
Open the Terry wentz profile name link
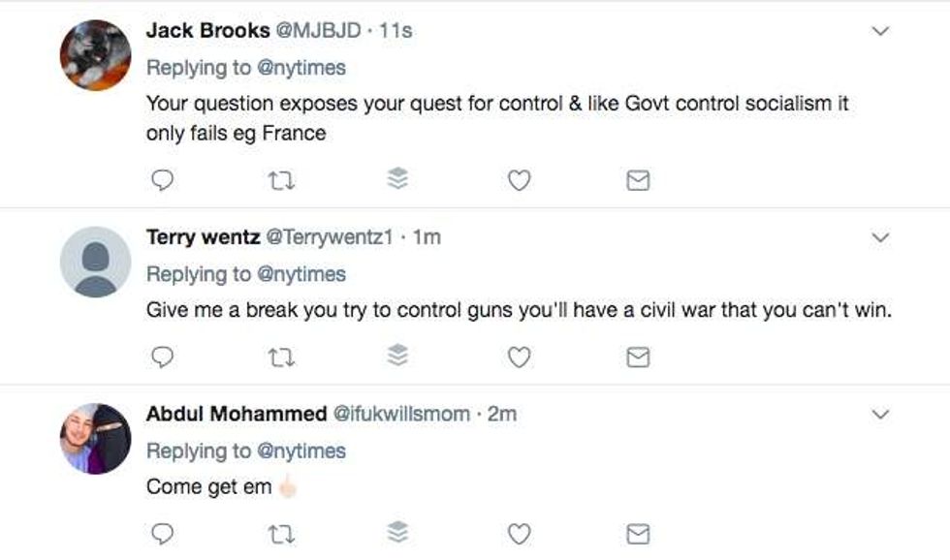[x=203, y=237]
